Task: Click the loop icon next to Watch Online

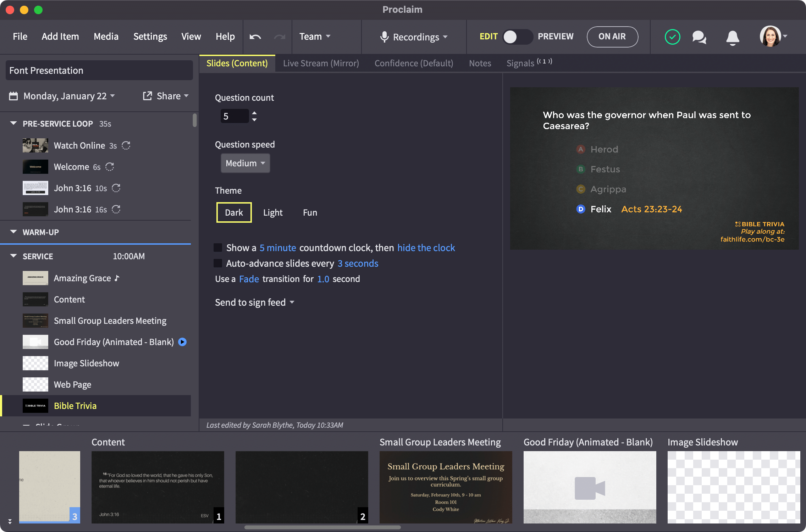Action: 126,145
